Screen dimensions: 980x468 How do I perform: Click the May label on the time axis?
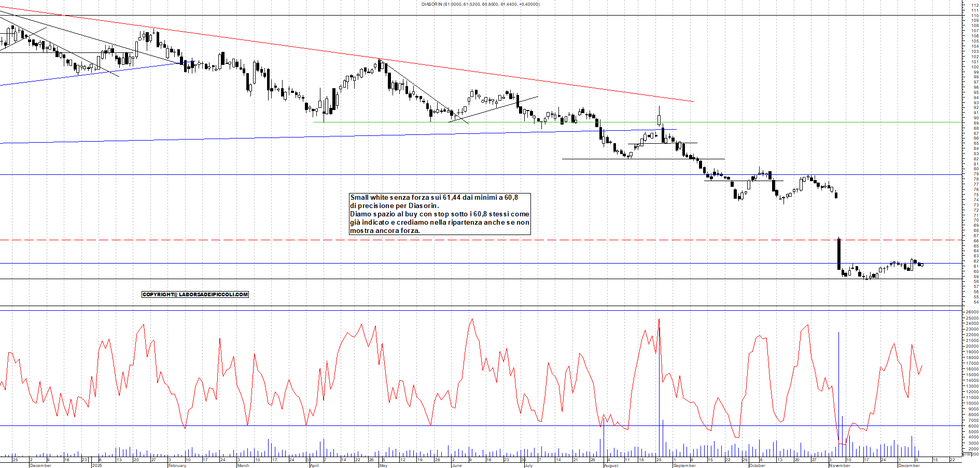(x=383, y=465)
